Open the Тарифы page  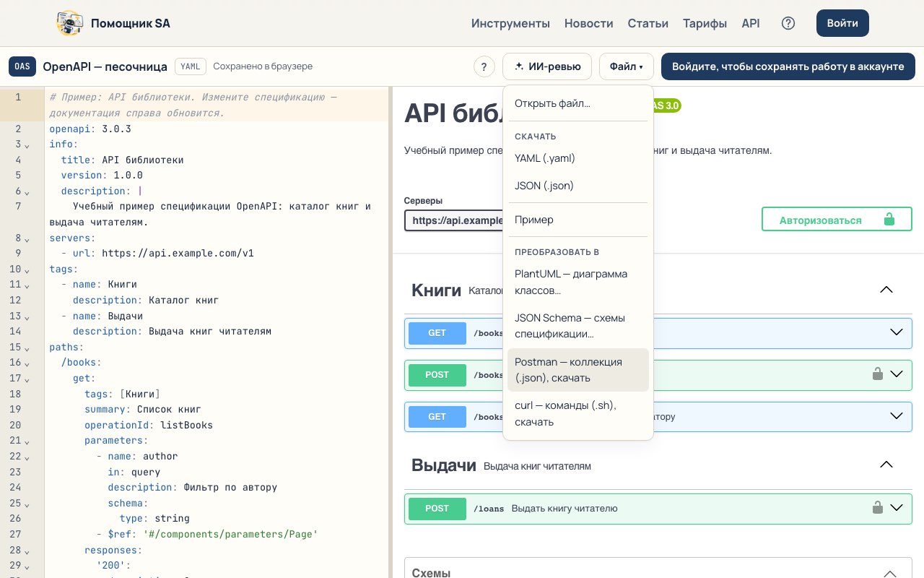coord(705,23)
